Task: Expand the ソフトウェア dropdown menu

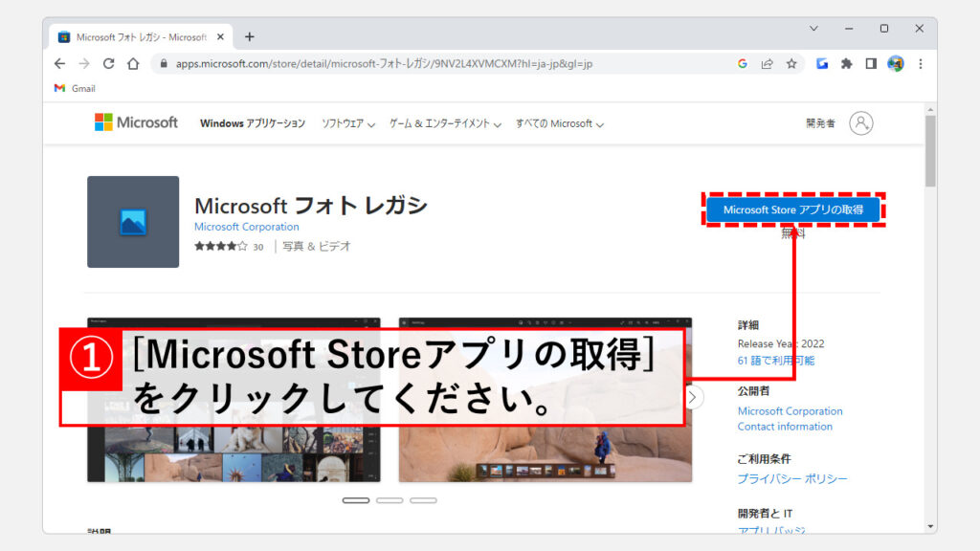Action: 347,123
